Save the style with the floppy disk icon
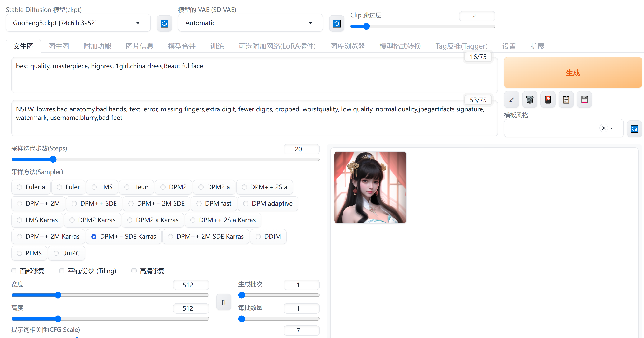This screenshot has width=644, height=338. 584,100
